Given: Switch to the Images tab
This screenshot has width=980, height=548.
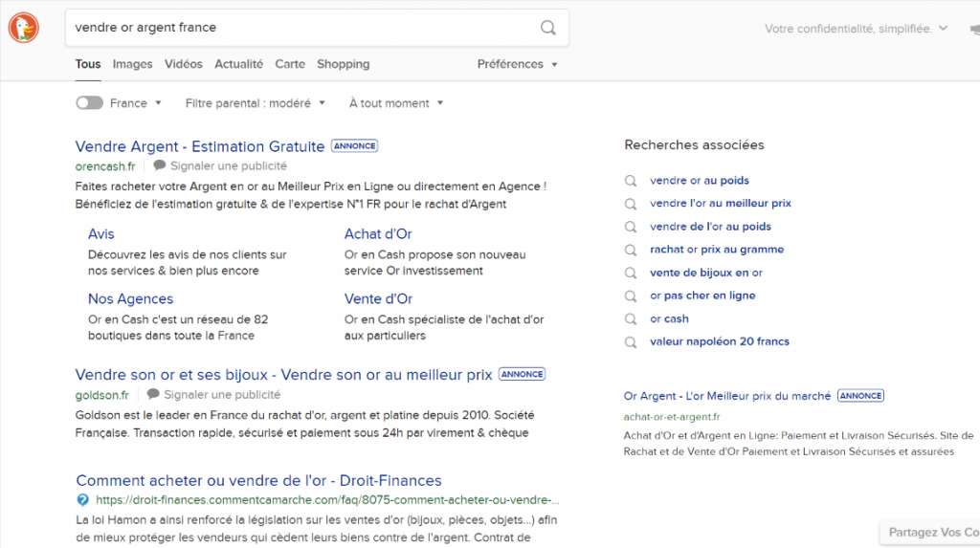Looking at the screenshot, I should pyautogui.click(x=132, y=64).
